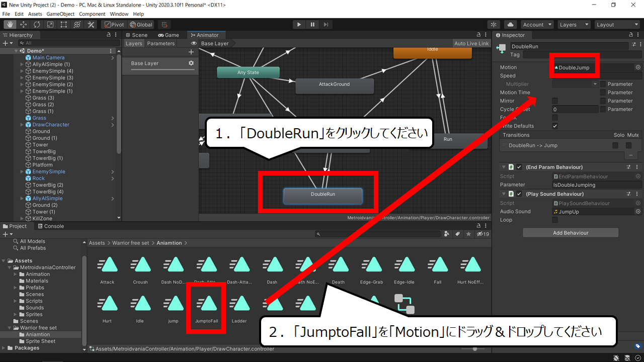Select the Any State node
Image resolution: width=644 pixels, height=362 pixels.
tap(248, 72)
